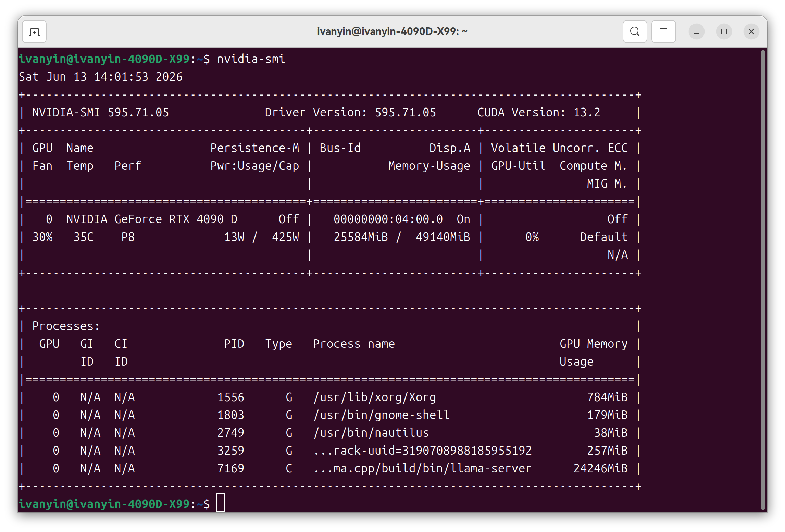The height and width of the screenshot is (532, 785).
Task: Click the performance state P8
Action: tap(128, 237)
